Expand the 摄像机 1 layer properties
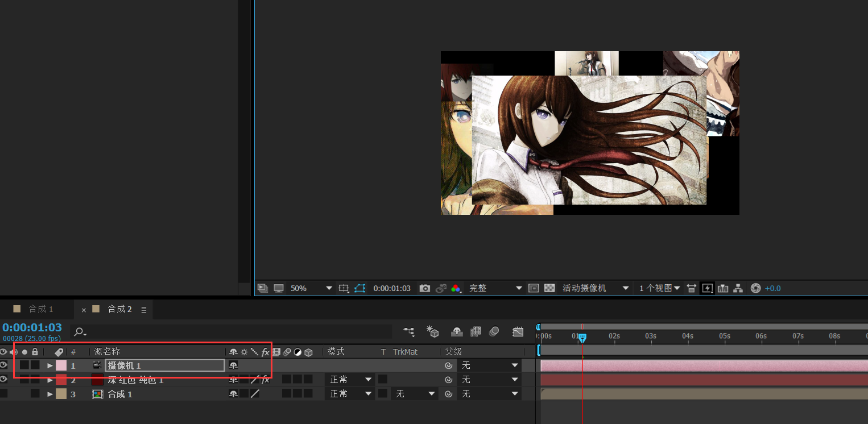Viewport: 868px width, 424px height. point(50,365)
